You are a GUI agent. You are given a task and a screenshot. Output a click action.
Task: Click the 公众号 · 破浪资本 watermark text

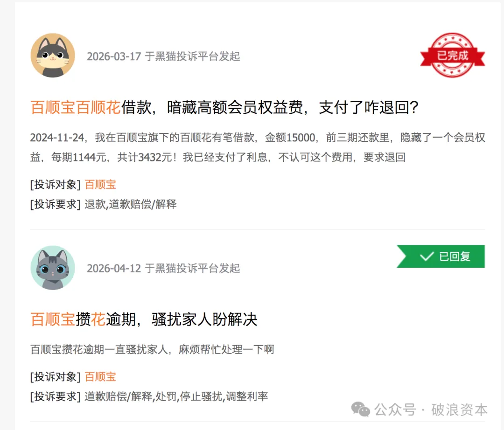[x=431, y=410]
